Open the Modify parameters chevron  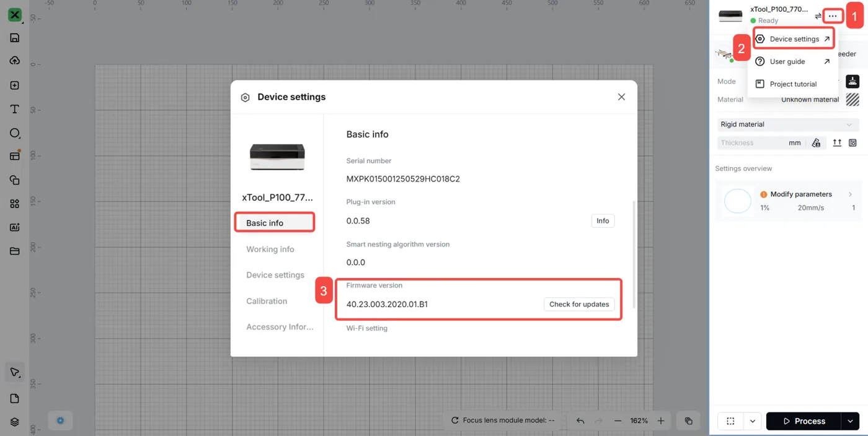[850, 194]
